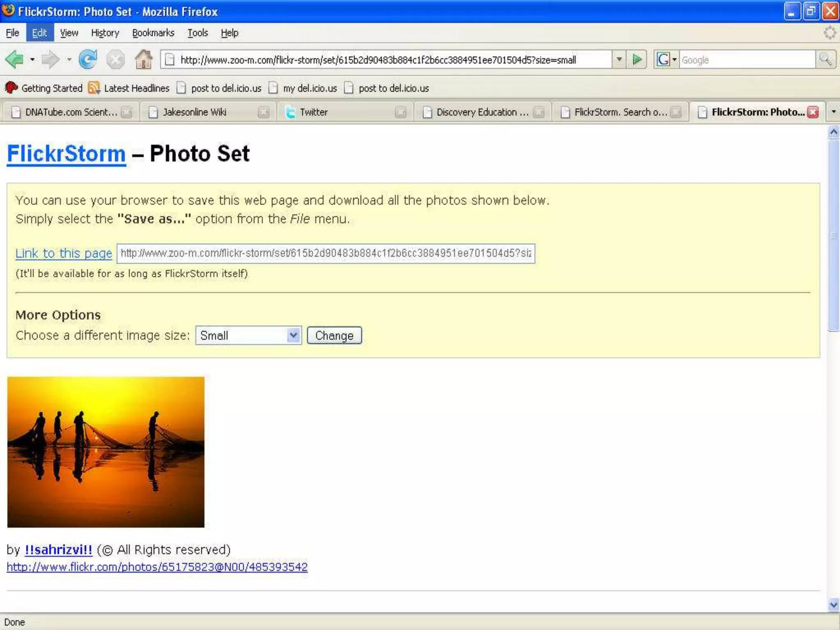
Task: Click the page link URL text field
Action: click(x=326, y=253)
